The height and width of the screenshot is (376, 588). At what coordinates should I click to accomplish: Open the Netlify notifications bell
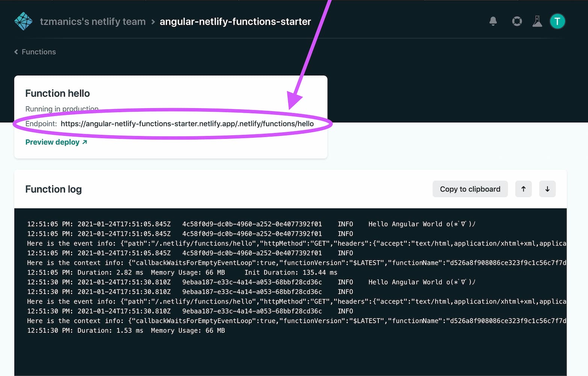coord(493,21)
